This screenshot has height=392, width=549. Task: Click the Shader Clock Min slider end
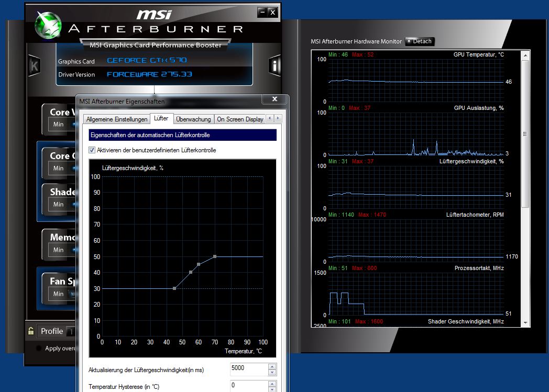coord(59,204)
